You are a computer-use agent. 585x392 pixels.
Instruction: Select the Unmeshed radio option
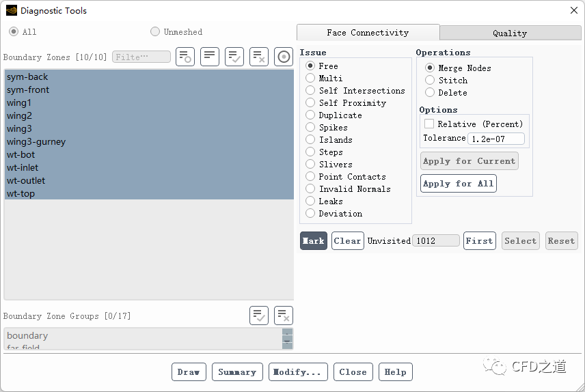coord(155,31)
